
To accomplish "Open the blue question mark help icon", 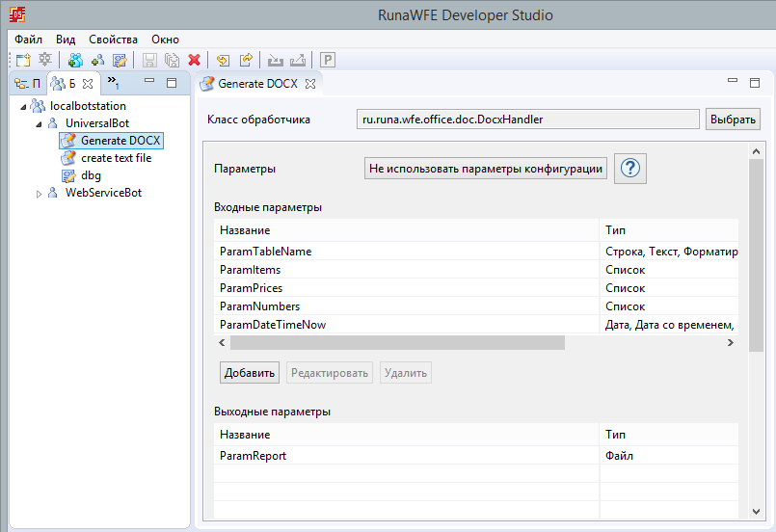I will [630, 169].
